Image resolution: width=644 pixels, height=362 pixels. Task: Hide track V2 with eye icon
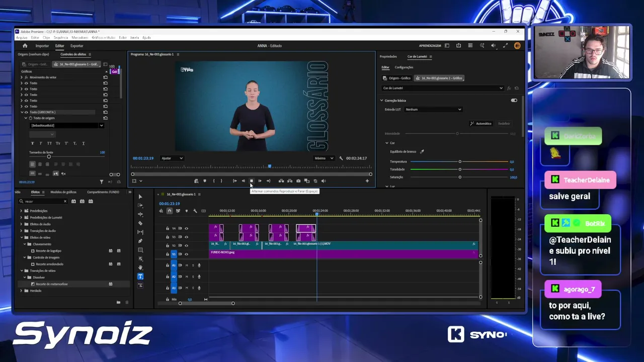click(186, 245)
